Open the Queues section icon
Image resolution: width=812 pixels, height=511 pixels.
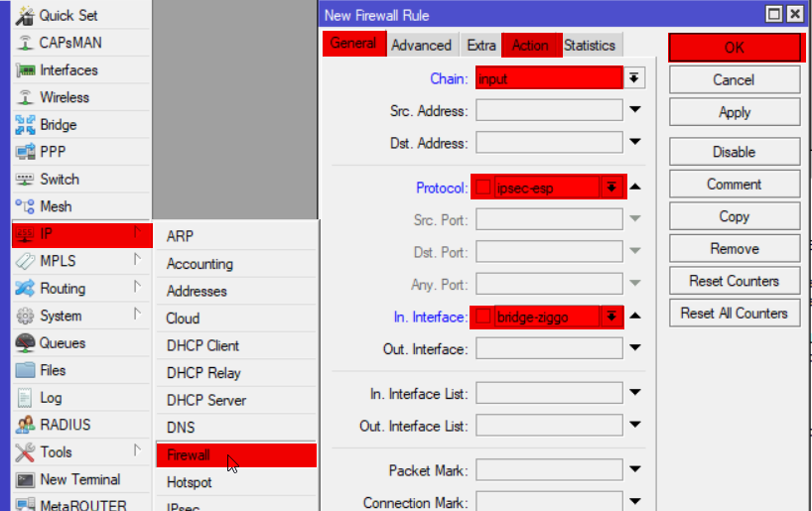click(25, 343)
